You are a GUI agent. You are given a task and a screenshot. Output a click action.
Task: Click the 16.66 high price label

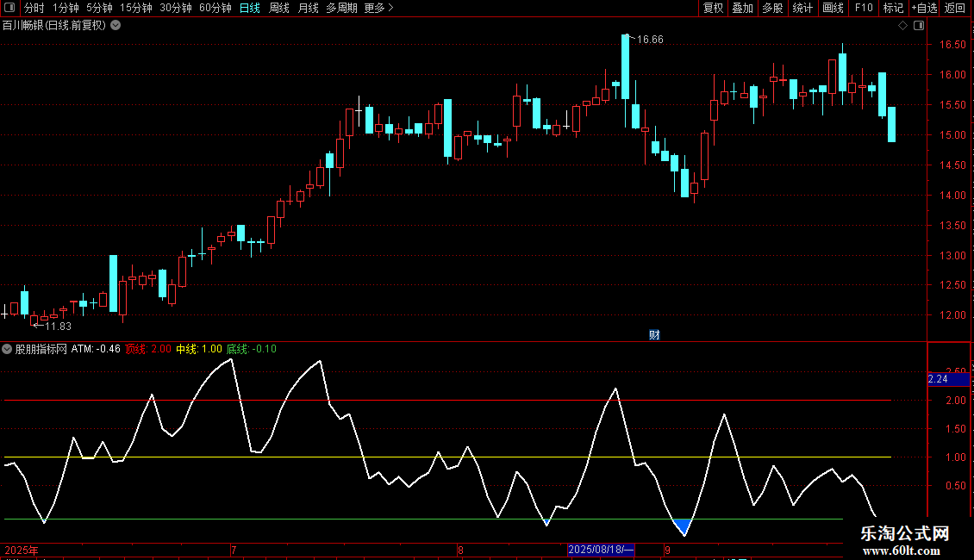point(650,39)
